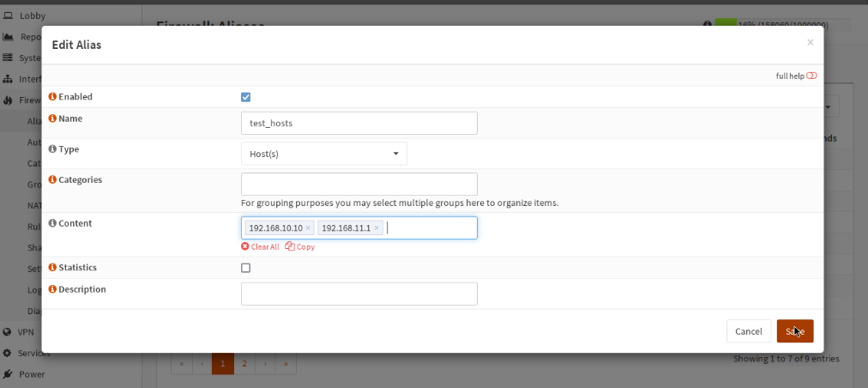Screen dimensions: 868x388
Task: Click the Interfaces network icon in sidebar
Action: coord(9,79)
